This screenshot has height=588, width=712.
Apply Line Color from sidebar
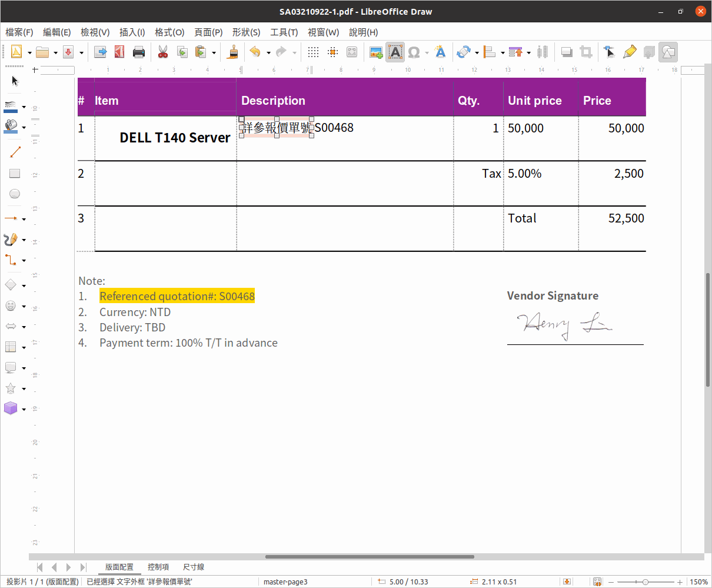pyautogui.click(x=11, y=107)
